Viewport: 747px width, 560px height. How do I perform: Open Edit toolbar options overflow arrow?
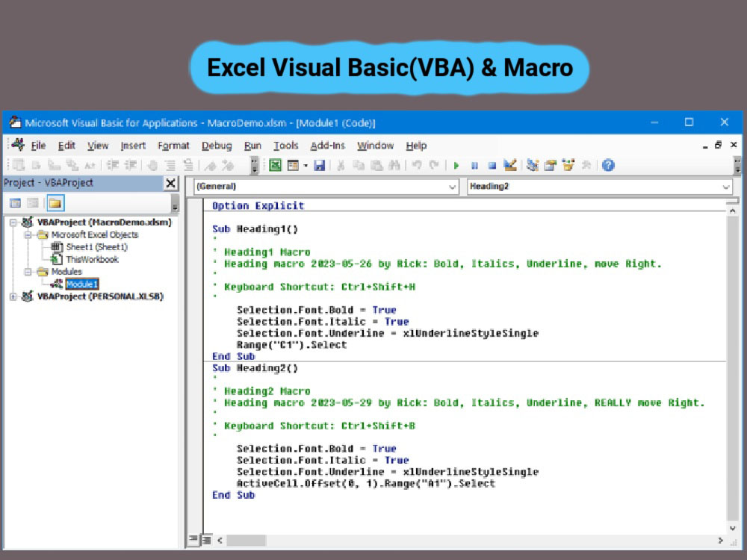[x=255, y=166]
